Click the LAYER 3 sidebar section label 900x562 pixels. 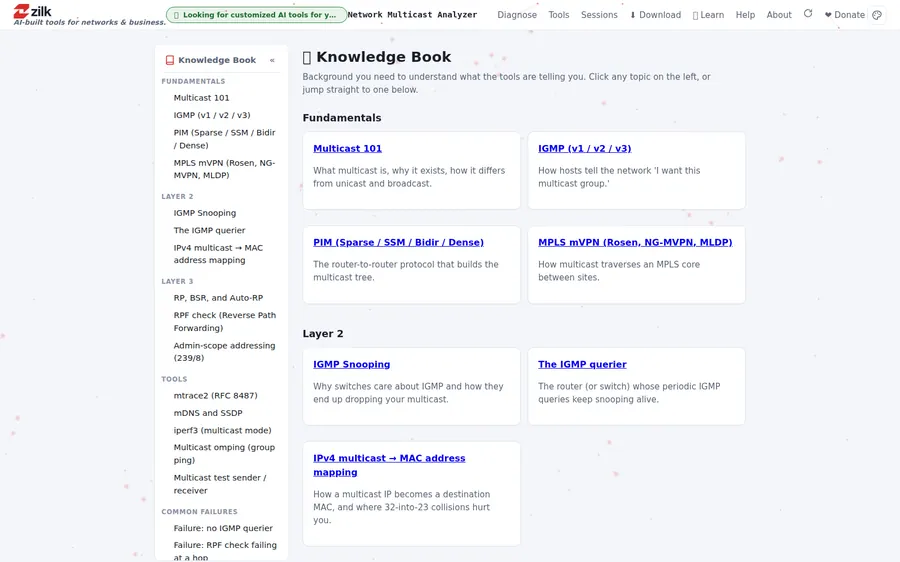tap(177, 281)
